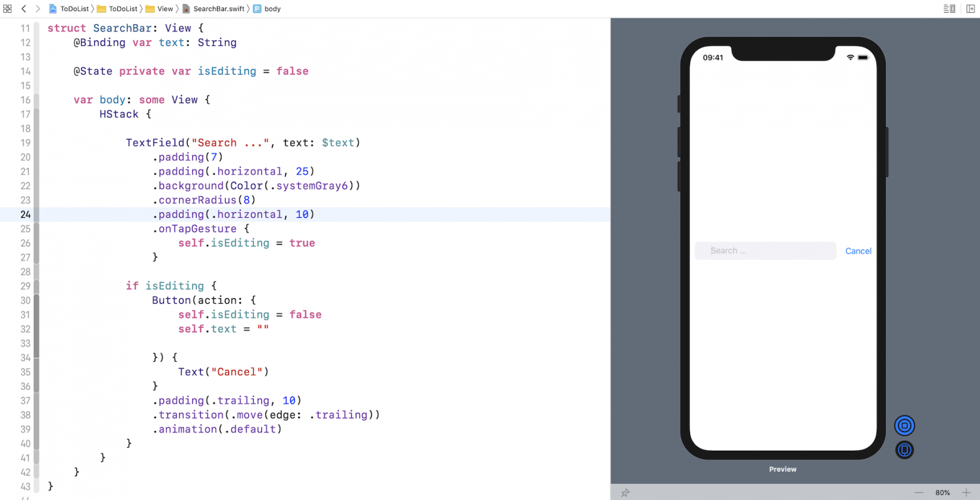Open the editor options menu
This screenshot has width=980, height=500.
(949, 9)
